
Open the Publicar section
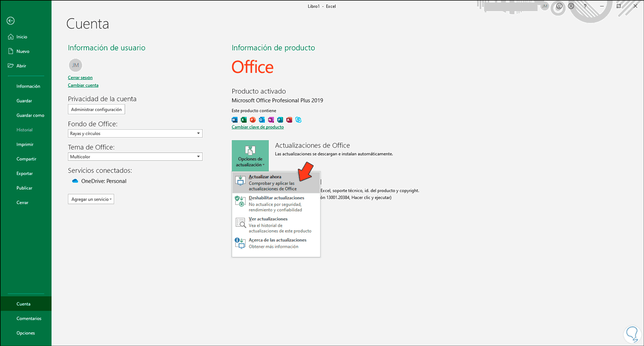click(x=26, y=188)
